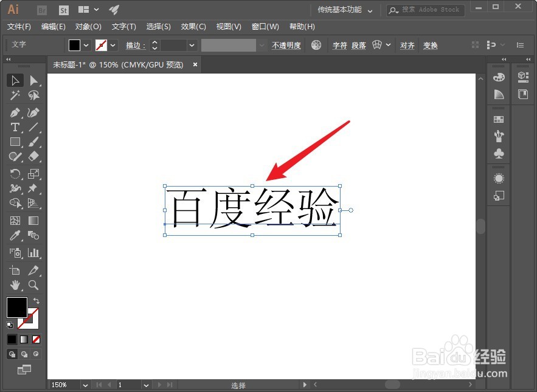Select the Magic Wand tool
The height and width of the screenshot is (392, 537).
coord(15,95)
